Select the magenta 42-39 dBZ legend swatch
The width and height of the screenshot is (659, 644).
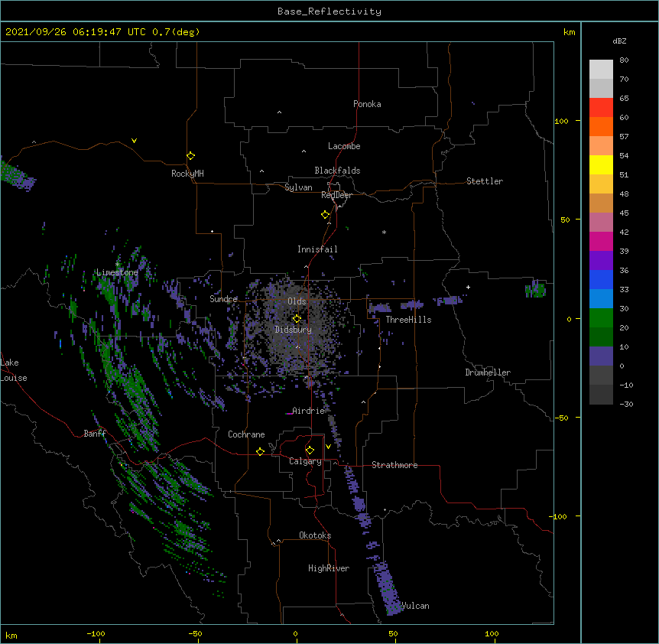click(x=601, y=241)
